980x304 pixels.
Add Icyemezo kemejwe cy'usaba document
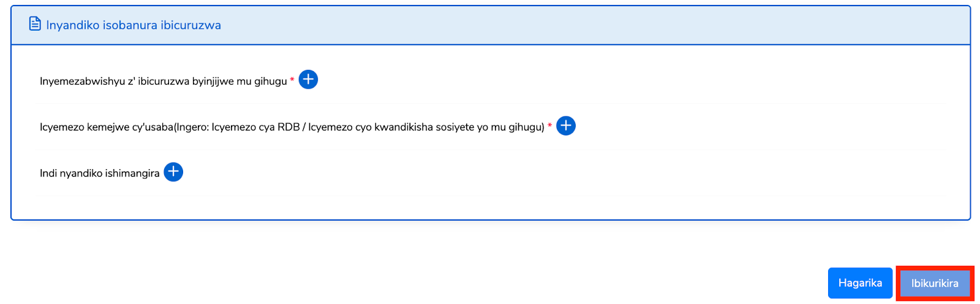pos(566,126)
